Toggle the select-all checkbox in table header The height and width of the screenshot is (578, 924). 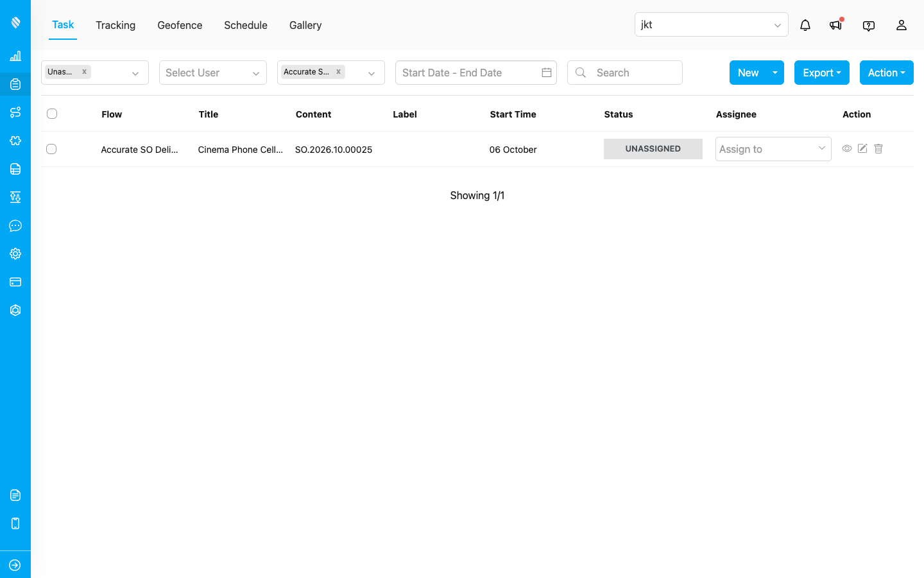(52, 114)
